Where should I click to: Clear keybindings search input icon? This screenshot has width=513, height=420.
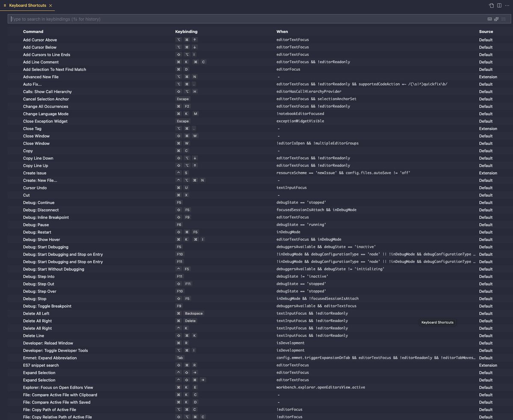click(x=504, y=19)
